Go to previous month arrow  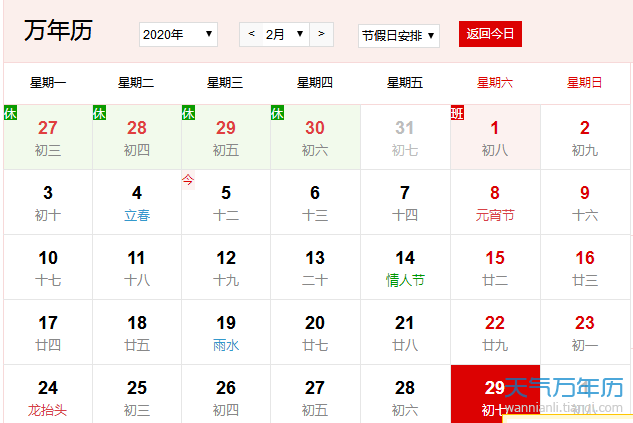252,34
